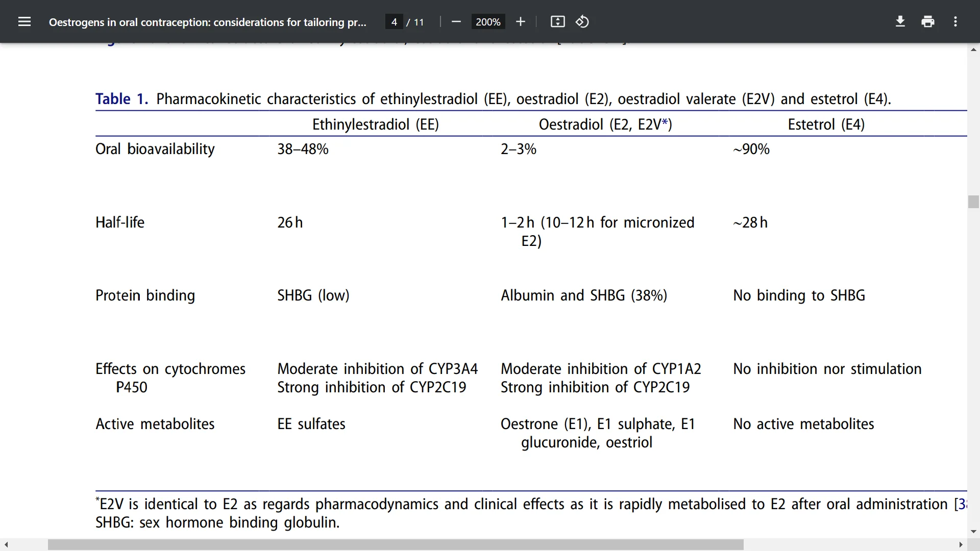This screenshot has width=980, height=551.
Task: Edit the 200% zoom level field
Action: point(488,22)
